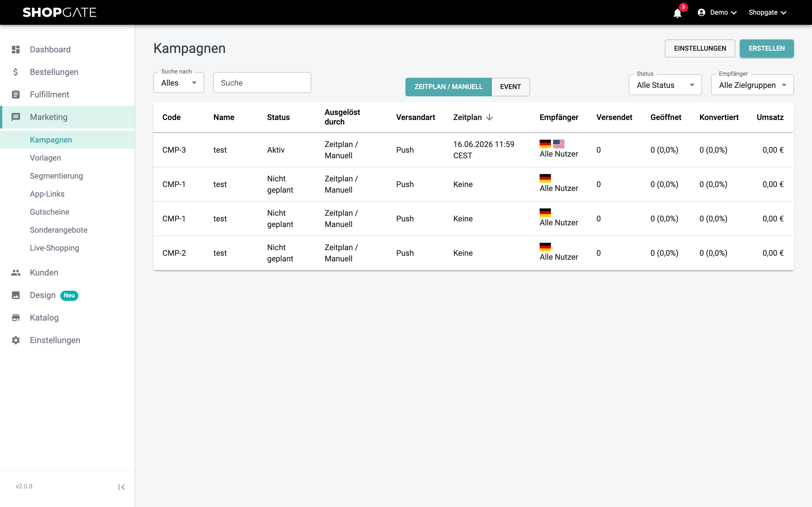
Task: Open the Alle Status dropdown
Action: (665, 85)
